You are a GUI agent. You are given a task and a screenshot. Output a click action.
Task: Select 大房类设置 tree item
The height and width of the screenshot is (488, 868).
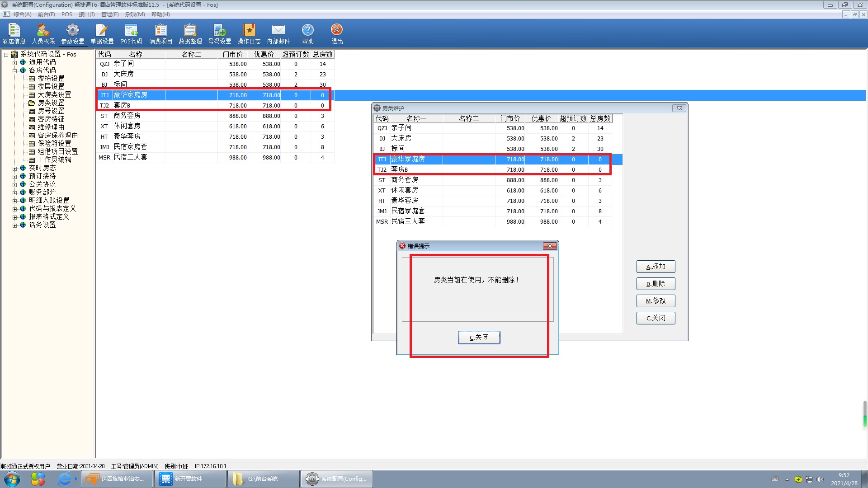(x=54, y=95)
